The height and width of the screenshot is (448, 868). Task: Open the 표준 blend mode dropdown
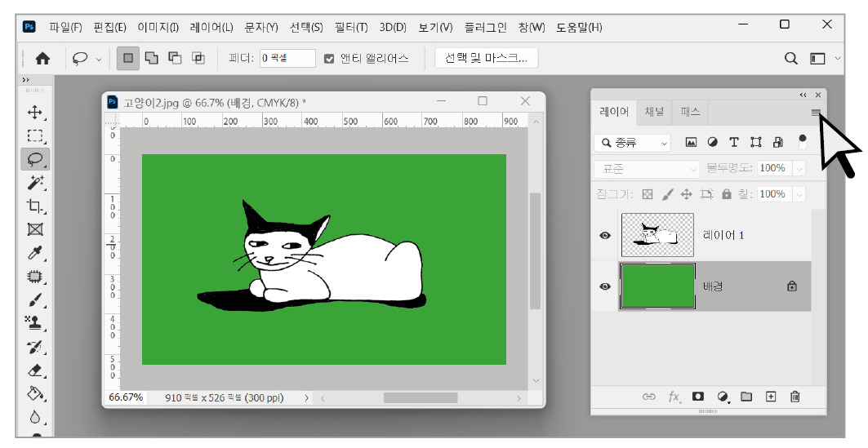tap(648, 168)
